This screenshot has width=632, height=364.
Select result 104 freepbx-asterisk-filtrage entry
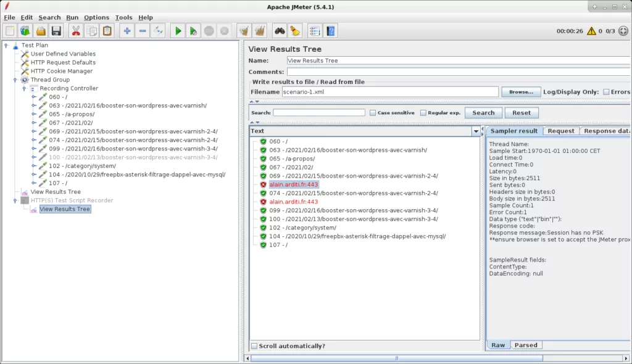(x=357, y=236)
